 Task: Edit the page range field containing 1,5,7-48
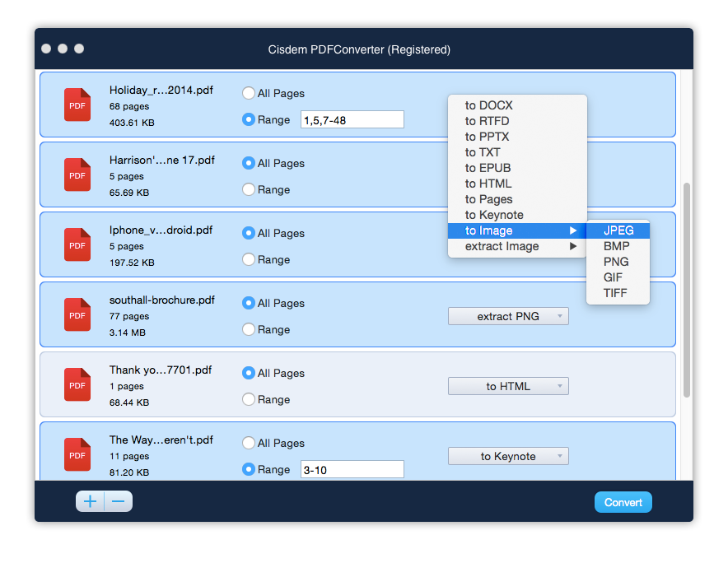(x=352, y=120)
